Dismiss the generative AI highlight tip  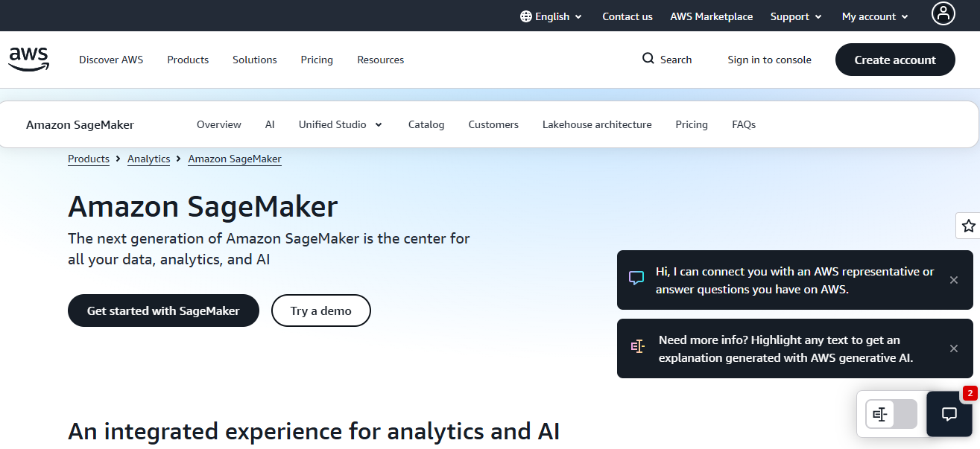954,348
